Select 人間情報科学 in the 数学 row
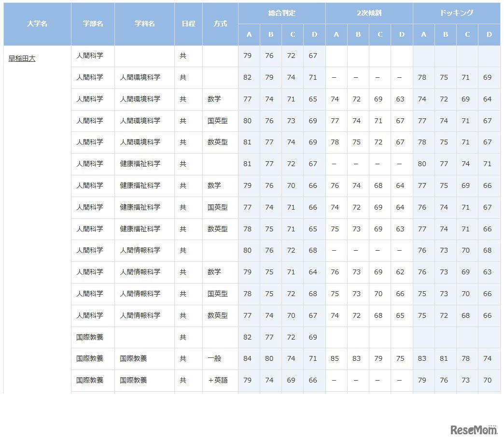 coord(140,272)
